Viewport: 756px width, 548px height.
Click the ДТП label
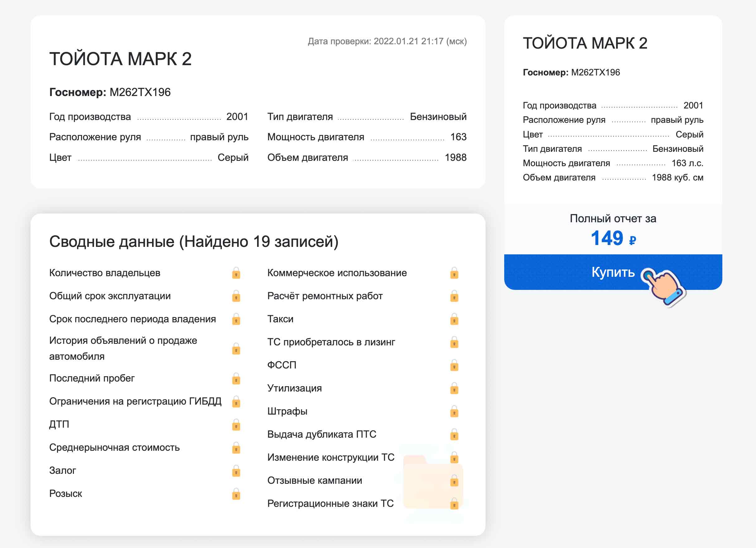coord(59,424)
